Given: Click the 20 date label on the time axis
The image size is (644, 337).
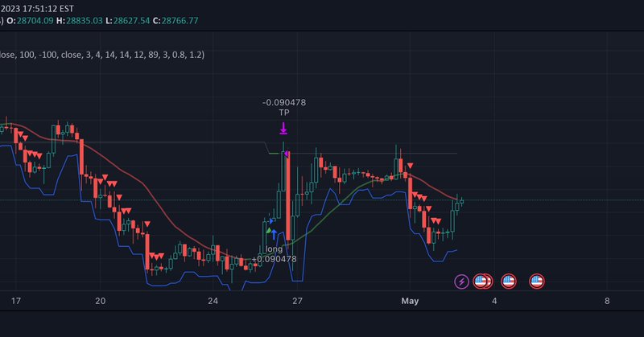Looking at the screenshot, I should 100,301.
